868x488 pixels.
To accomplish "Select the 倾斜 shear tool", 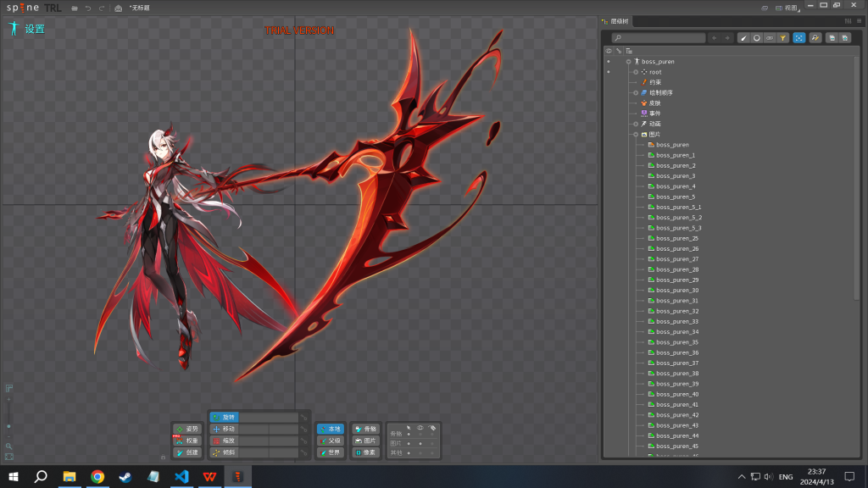I will click(224, 452).
